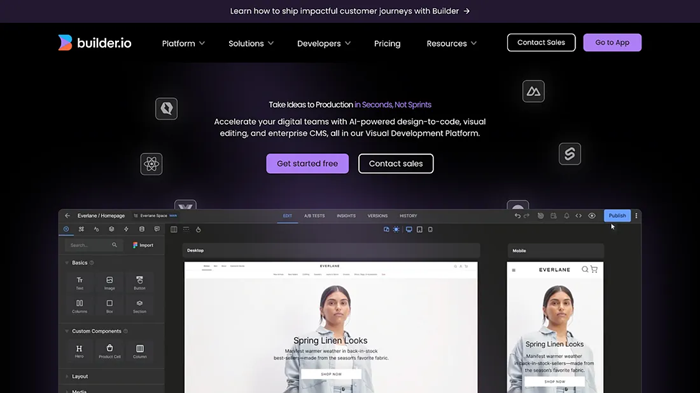Select the Hero custom component

(79, 351)
